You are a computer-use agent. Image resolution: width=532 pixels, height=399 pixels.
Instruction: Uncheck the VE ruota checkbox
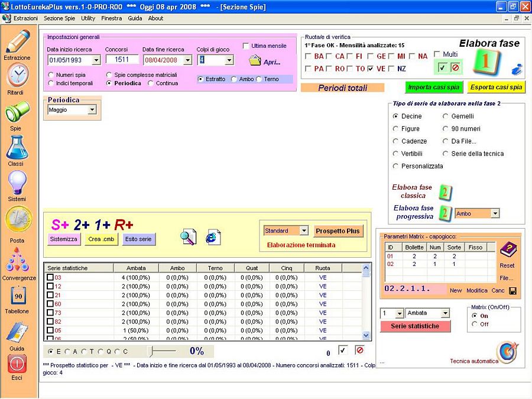click(x=371, y=69)
